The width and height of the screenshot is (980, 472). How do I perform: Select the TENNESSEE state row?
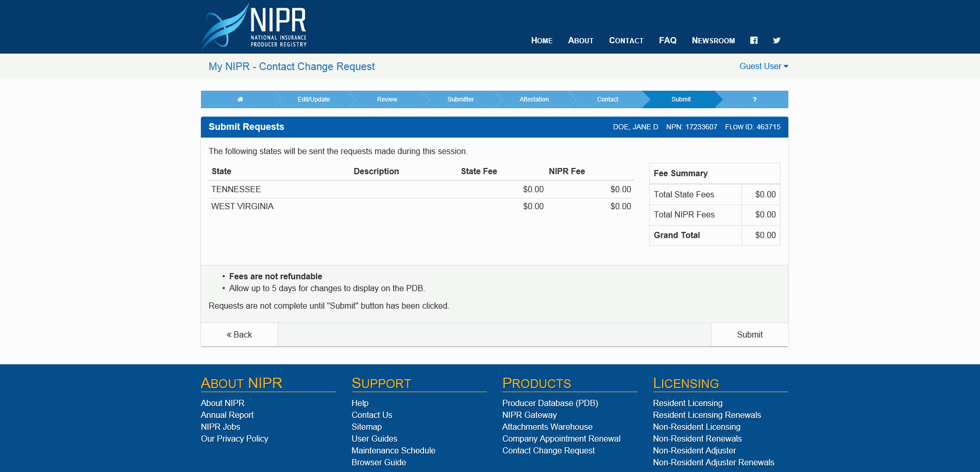pos(236,190)
